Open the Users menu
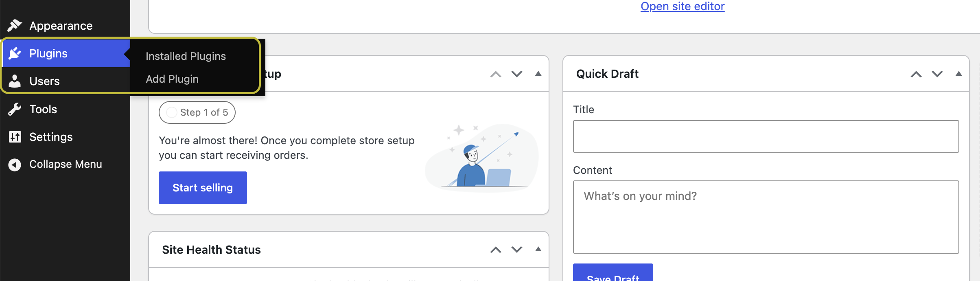This screenshot has height=281, width=980. [65, 81]
